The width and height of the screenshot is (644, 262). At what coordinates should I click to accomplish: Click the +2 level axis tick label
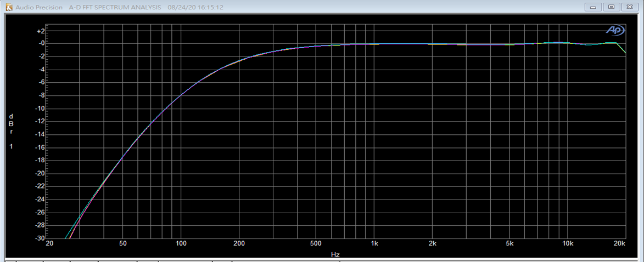pos(40,31)
